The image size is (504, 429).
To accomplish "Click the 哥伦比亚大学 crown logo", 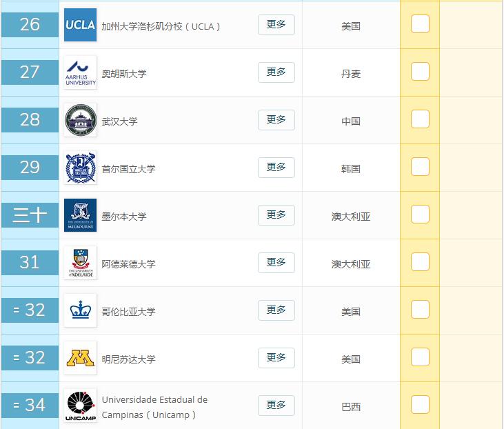I will coord(80,311).
